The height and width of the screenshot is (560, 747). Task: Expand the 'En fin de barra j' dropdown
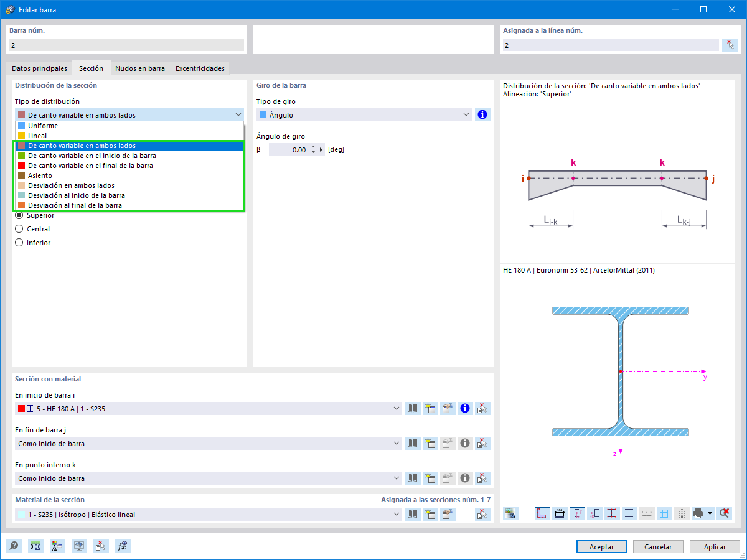coord(397,444)
